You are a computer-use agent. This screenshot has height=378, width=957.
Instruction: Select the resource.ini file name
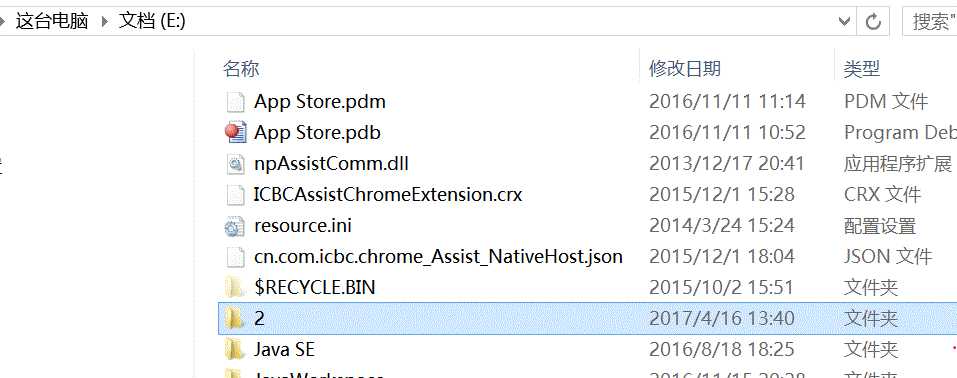tap(303, 226)
